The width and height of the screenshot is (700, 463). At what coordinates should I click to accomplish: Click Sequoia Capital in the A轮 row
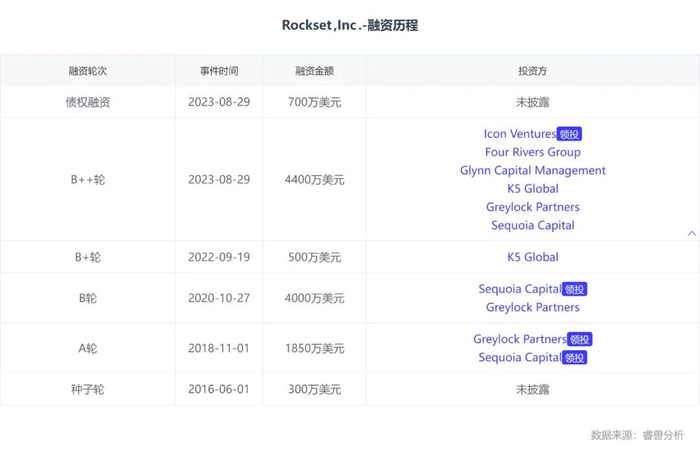tap(519, 357)
